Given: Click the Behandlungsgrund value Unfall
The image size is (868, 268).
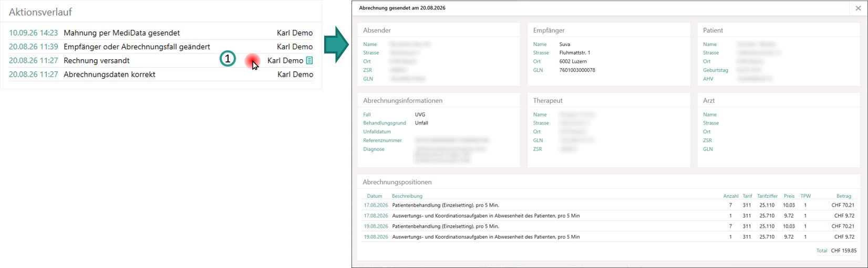Looking at the screenshot, I should click(421, 123).
